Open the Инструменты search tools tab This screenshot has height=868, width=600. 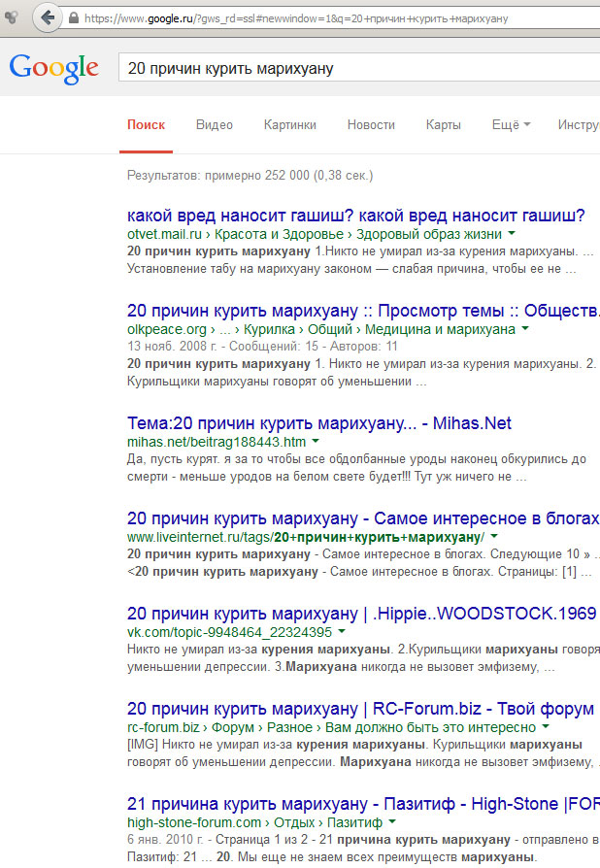click(579, 125)
